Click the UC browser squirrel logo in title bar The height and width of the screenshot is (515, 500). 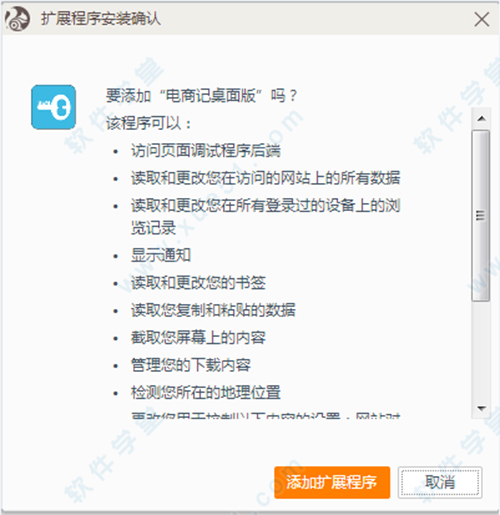[x=17, y=19]
